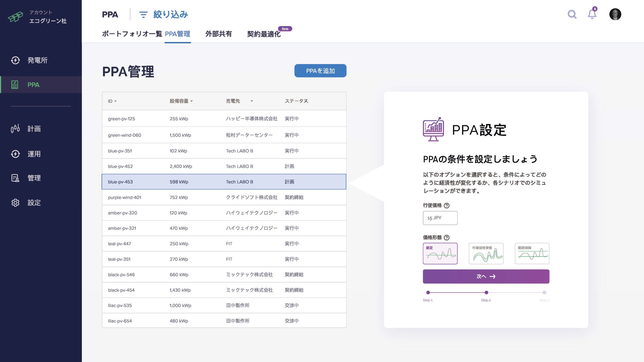This screenshot has height=362, width=644.
Task: Open 設定 gear icon in sidebar
Action: click(16, 203)
